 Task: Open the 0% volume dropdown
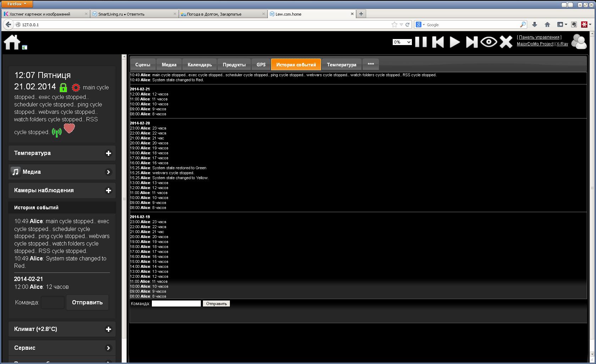coord(402,42)
